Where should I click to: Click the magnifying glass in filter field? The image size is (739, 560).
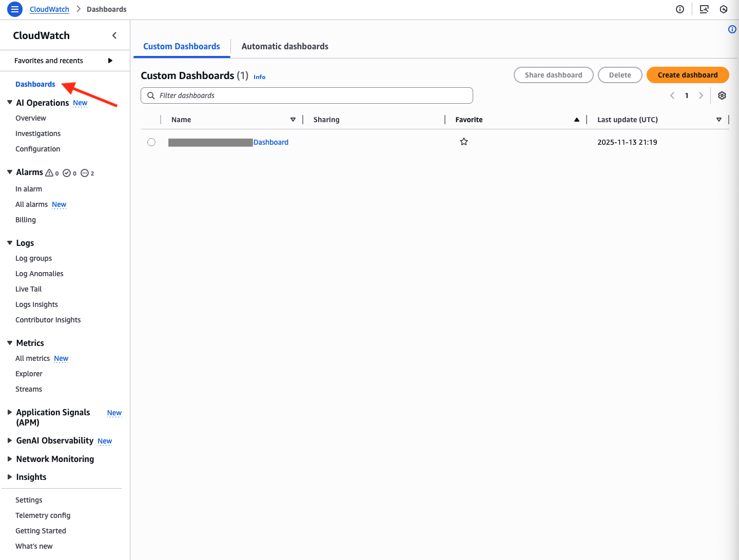[x=151, y=95]
